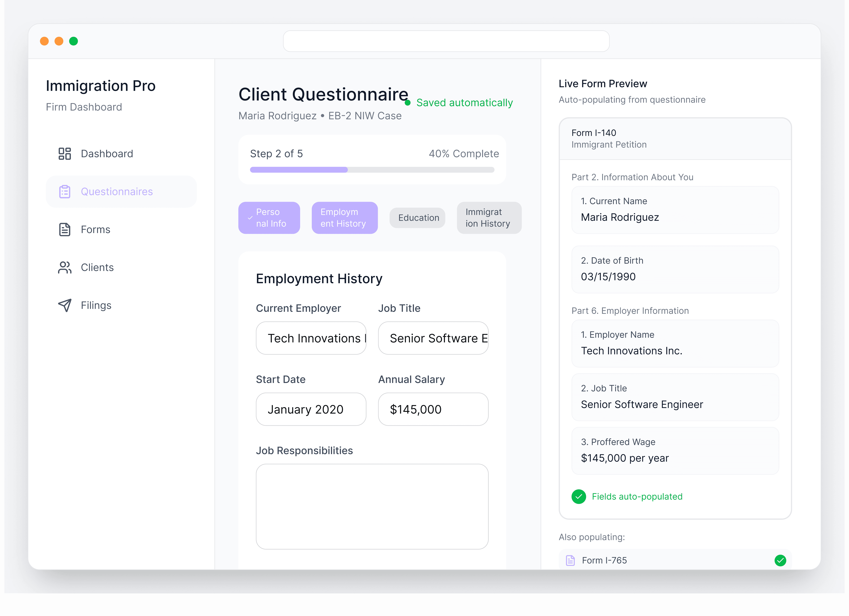
Task: Click the Questionnaires clipboard icon
Action: click(64, 192)
